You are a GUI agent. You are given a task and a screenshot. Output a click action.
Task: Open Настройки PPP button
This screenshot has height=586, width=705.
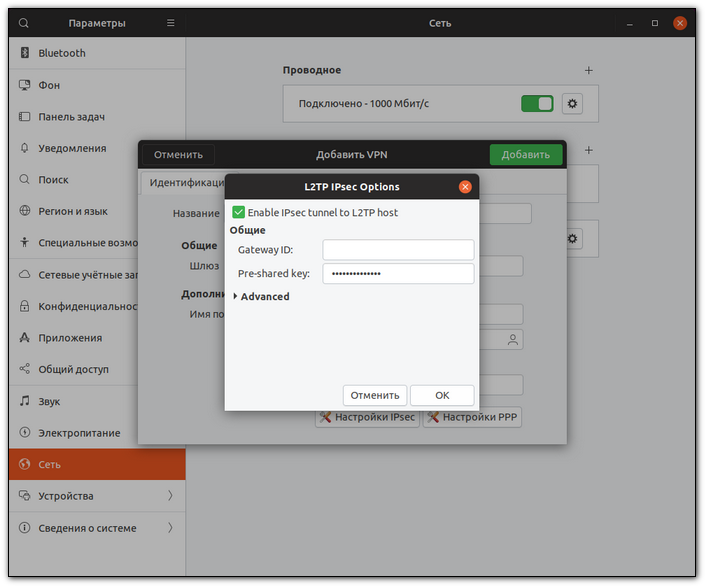pyautogui.click(x=472, y=417)
